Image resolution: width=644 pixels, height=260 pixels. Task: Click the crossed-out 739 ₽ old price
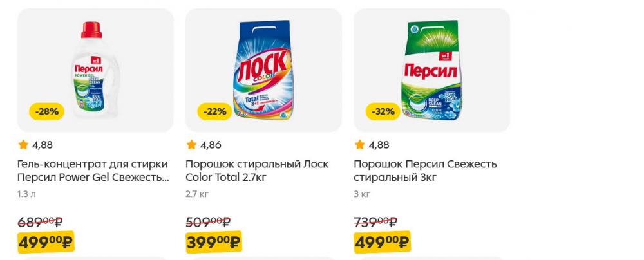[376, 222]
